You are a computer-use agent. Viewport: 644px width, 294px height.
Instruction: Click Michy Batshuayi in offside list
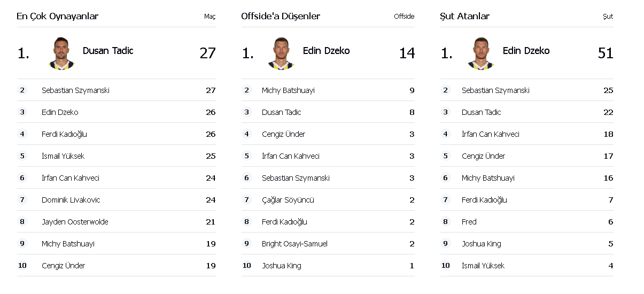click(x=288, y=90)
